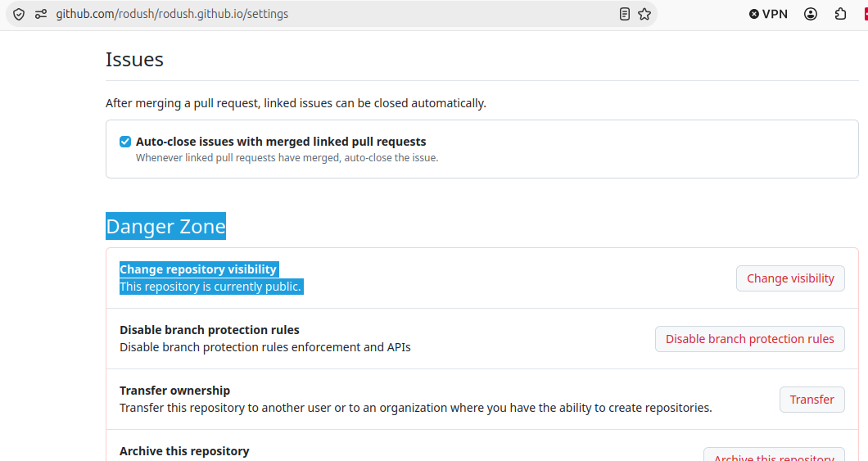This screenshot has width=868, height=461.
Task: Toggle reader view icon
Action: pos(625,15)
